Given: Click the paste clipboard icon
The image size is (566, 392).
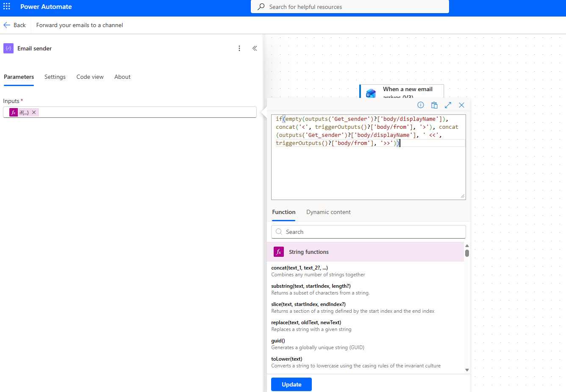Looking at the screenshot, I should click(434, 105).
